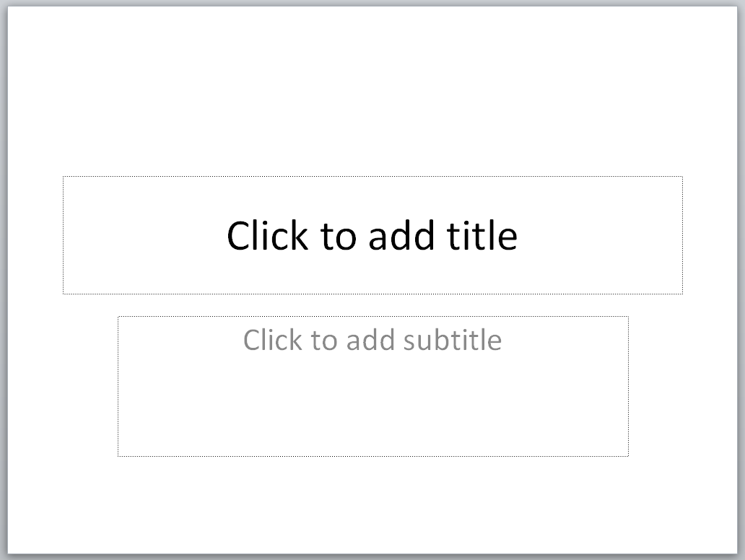Screen dimensions: 745x560
Task: Select the title placeholder's right border
Action: 682,235
